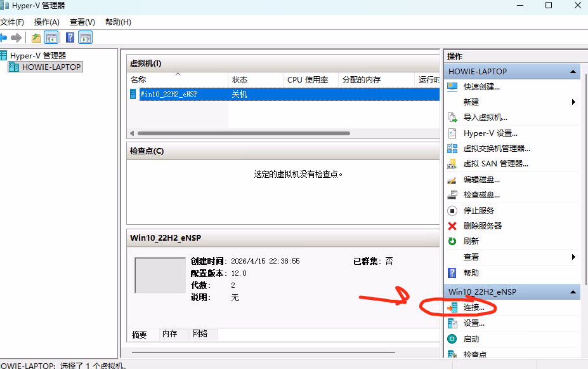Viewport: 588px width, 369px height.
Task: Collapse the Win10_22H2_eNSP actions section
Action: (x=573, y=292)
